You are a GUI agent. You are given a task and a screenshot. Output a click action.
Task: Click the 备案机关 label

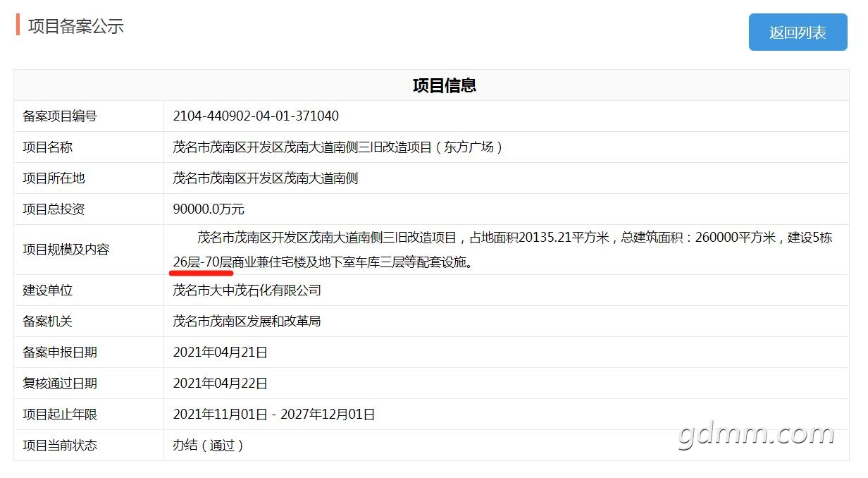(48, 321)
